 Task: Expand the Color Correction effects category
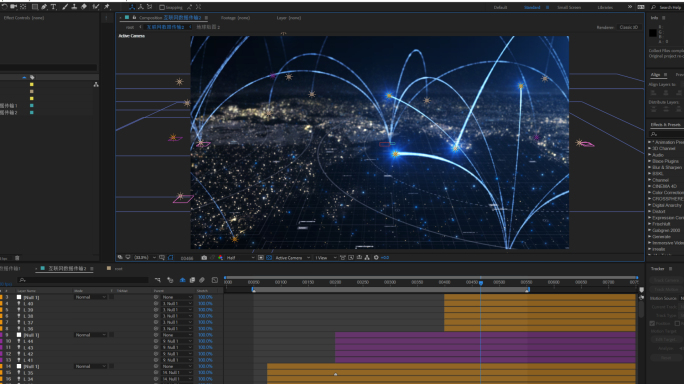coord(666,192)
